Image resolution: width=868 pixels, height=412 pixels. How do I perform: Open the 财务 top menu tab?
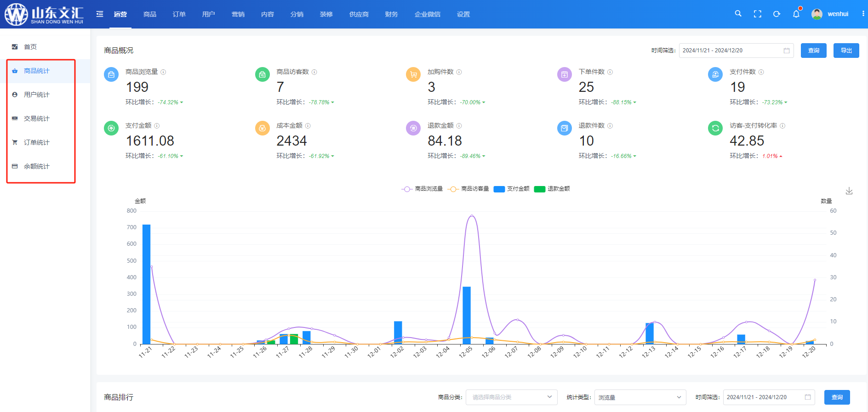point(392,14)
